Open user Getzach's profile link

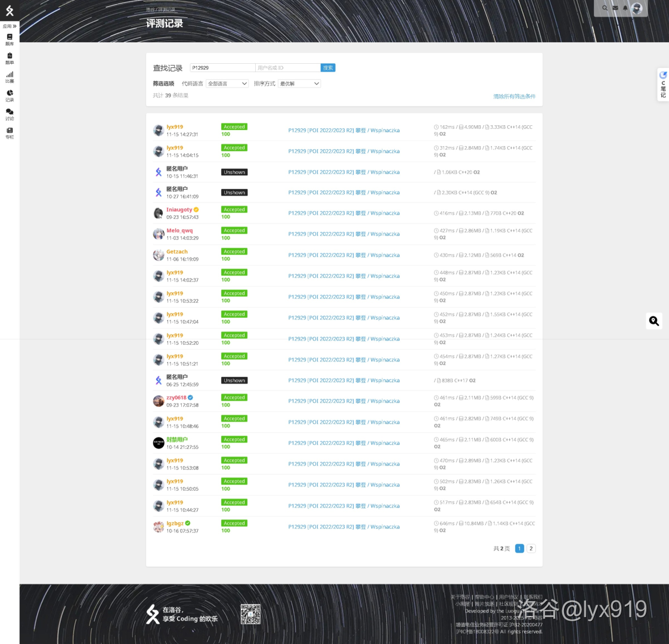177,252
